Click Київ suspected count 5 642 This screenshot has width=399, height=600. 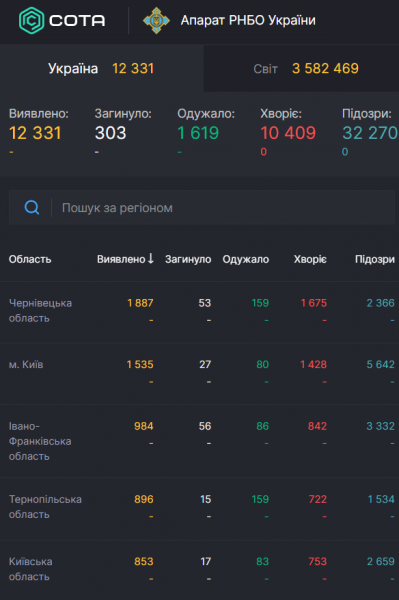380,364
